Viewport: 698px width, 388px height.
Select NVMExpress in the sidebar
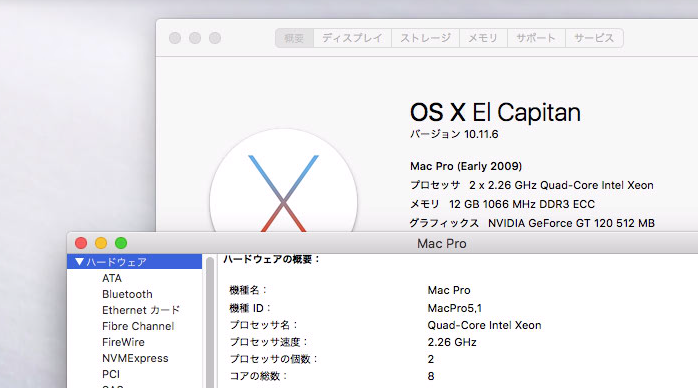click(135, 358)
